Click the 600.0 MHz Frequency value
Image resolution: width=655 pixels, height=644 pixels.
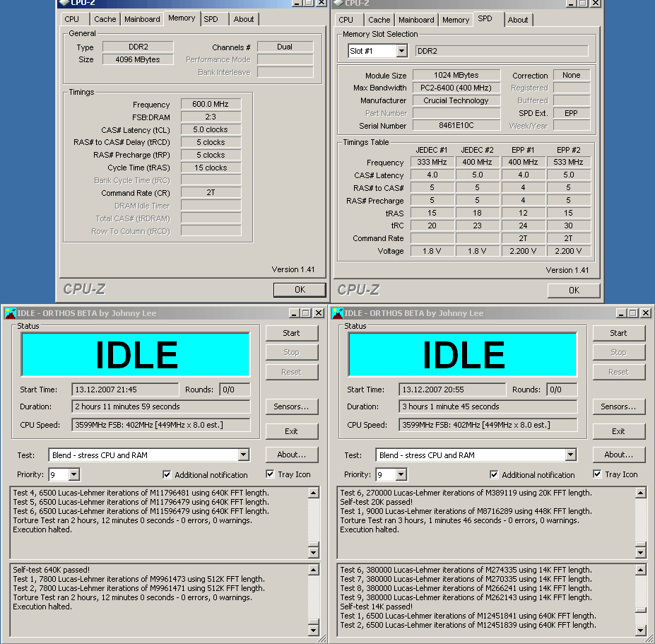(x=211, y=104)
